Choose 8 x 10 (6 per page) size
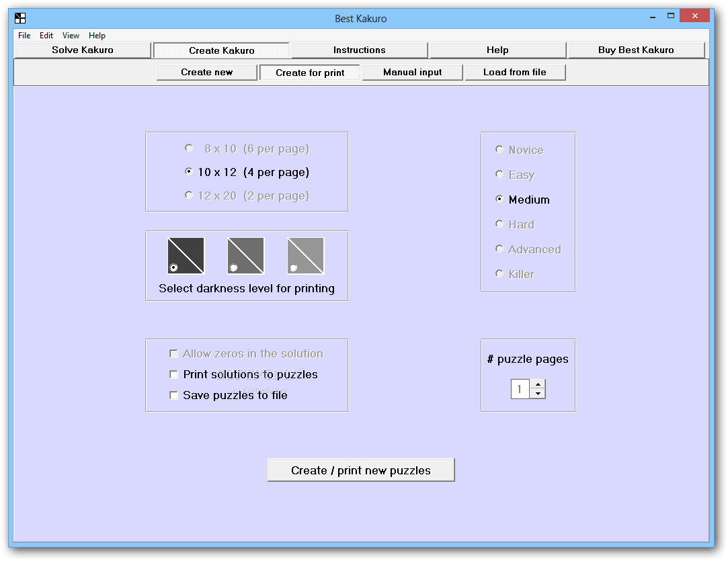This screenshot has height=561, width=728. pos(247,148)
